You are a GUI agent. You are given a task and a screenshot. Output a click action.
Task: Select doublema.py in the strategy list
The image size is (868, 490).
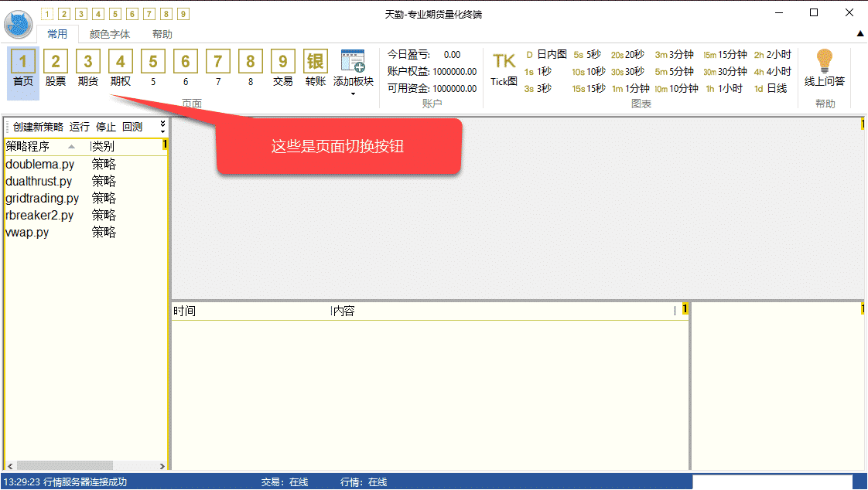40,164
